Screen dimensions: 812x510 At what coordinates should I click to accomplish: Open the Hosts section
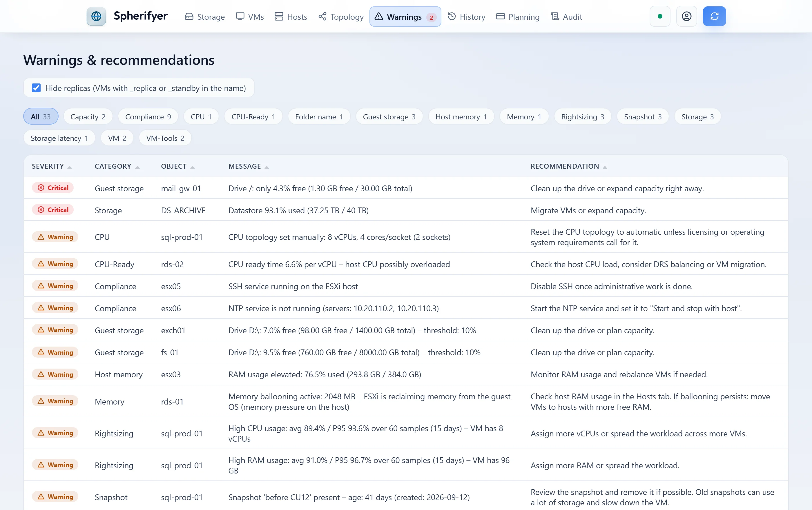coord(291,17)
